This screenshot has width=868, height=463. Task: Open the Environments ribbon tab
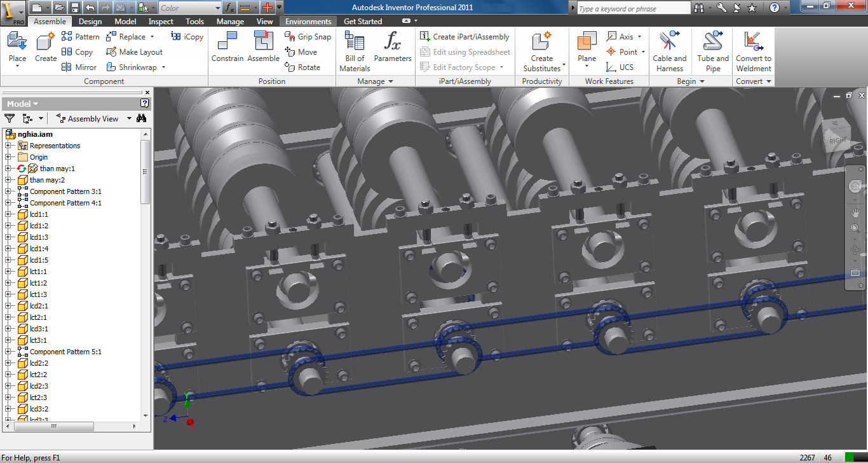(x=308, y=21)
